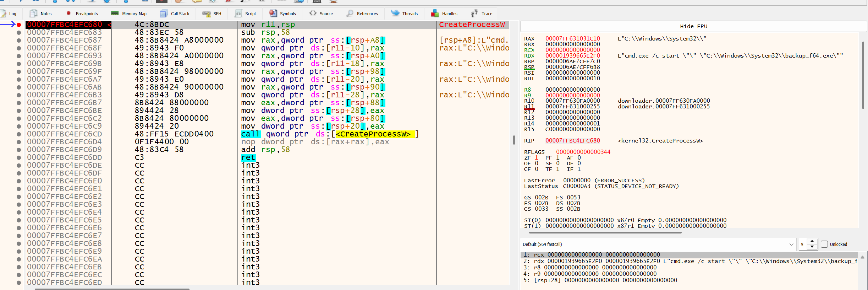Select the RIP value 00007FFBC4EFC680

tap(572, 141)
